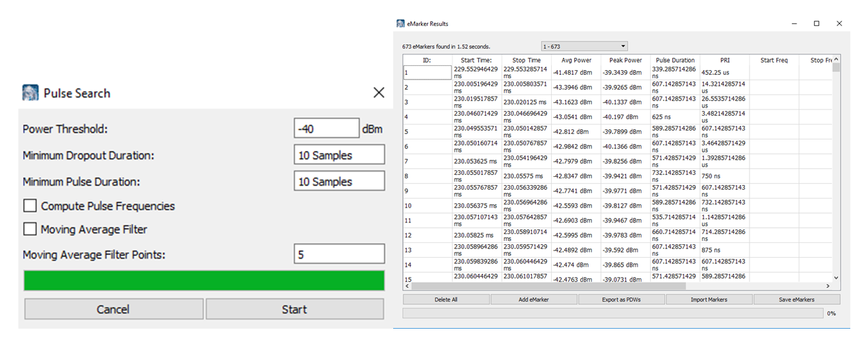Viewport: 868px width, 345px height.
Task: Click the eMarker Results window icon
Action: pyautogui.click(x=401, y=24)
